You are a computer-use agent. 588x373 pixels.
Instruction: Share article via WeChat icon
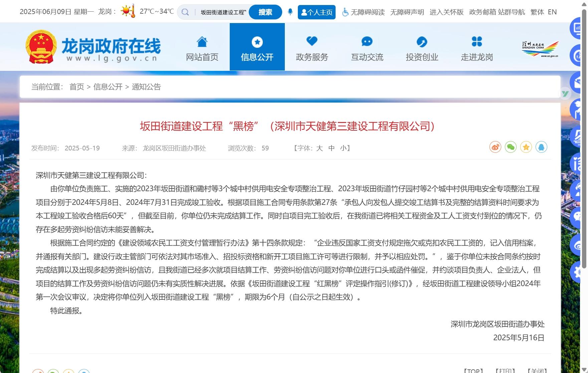(x=511, y=147)
